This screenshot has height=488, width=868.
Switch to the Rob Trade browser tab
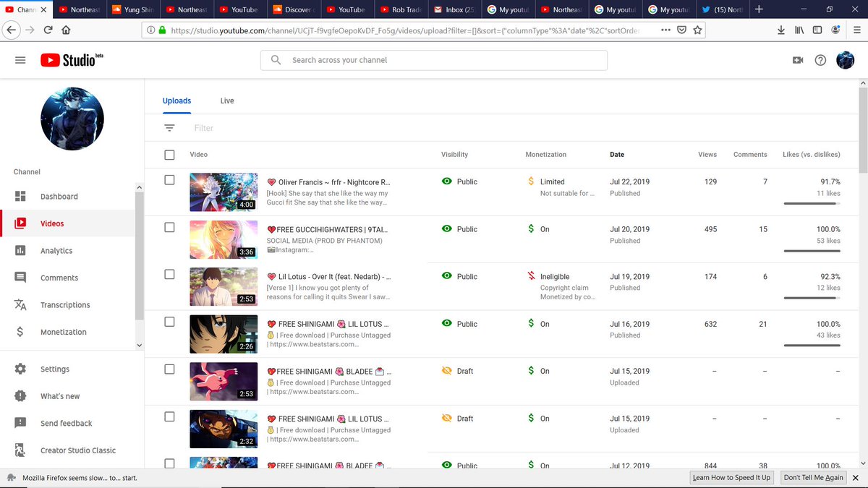coord(401,9)
